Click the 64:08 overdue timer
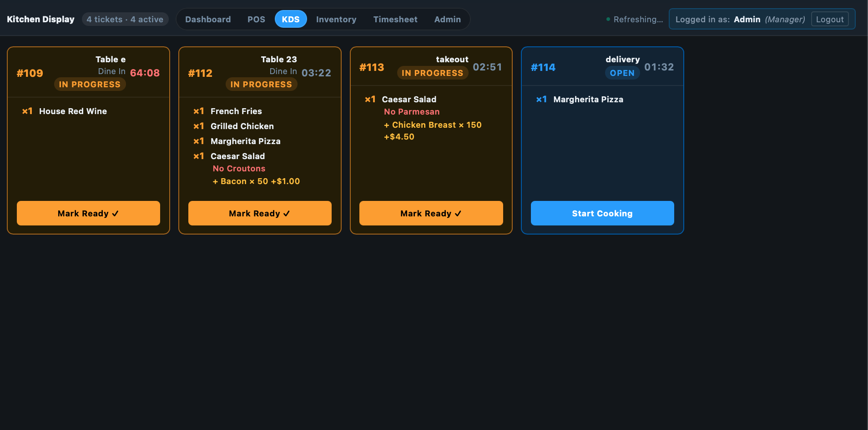This screenshot has height=430, width=868. tap(145, 73)
